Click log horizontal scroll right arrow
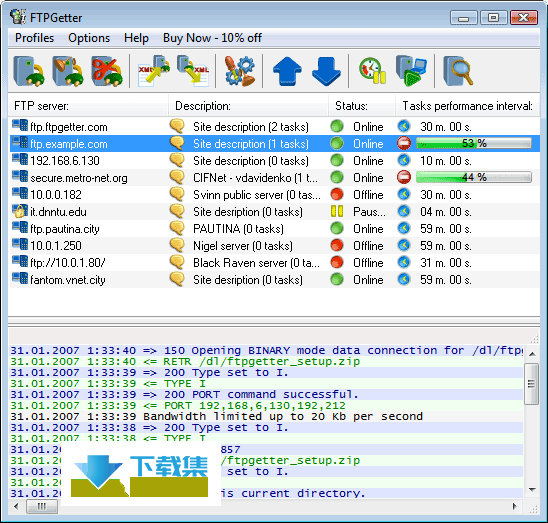548x523 pixels. click(x=514, y=506)
